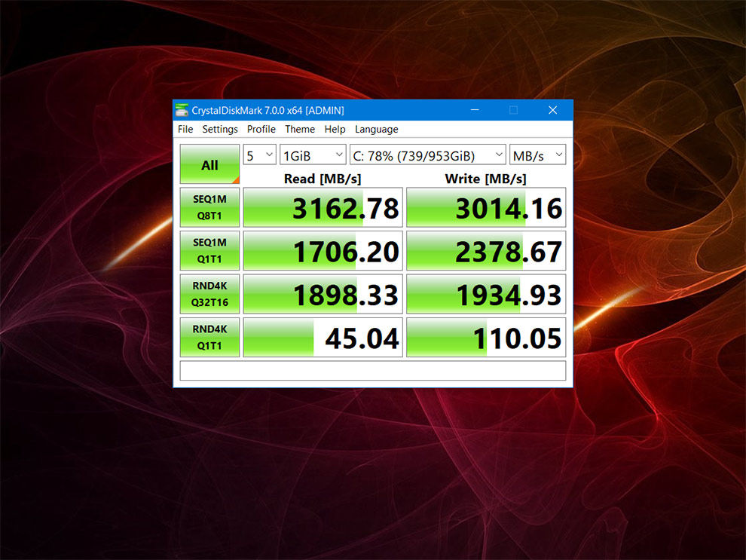Open the Settings menu
746x560 pixels.
point(220,130)
